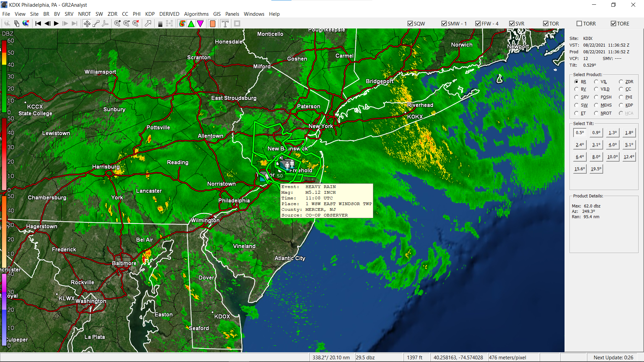Open the GIS menu
Screen dimensions: 644x362
[217, 14]
